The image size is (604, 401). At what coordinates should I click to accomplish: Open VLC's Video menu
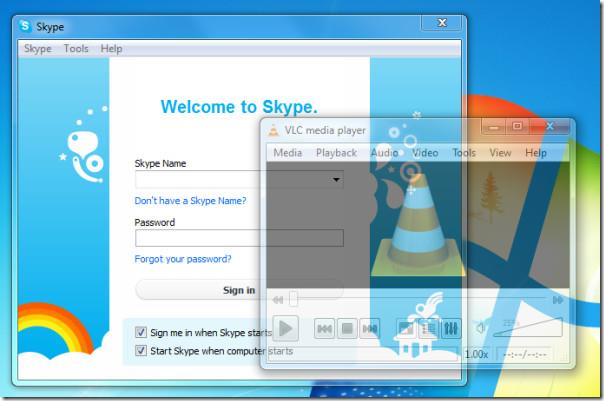pos(425,153)
